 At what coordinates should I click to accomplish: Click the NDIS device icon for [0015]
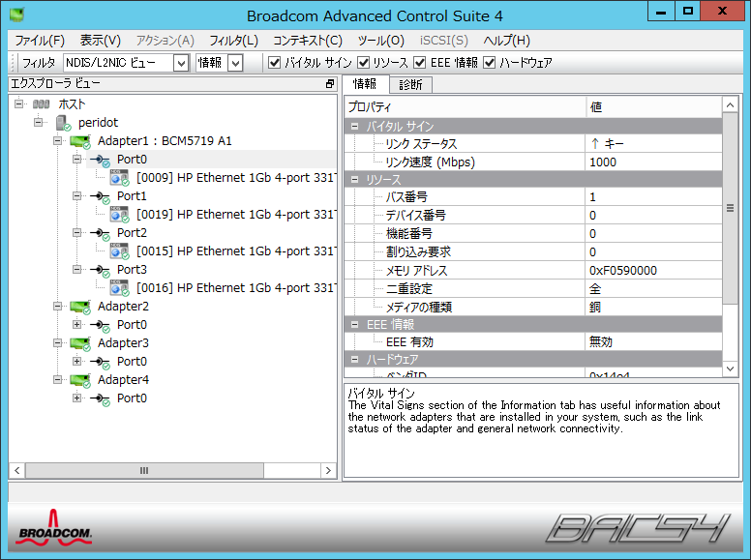(119, 251)
